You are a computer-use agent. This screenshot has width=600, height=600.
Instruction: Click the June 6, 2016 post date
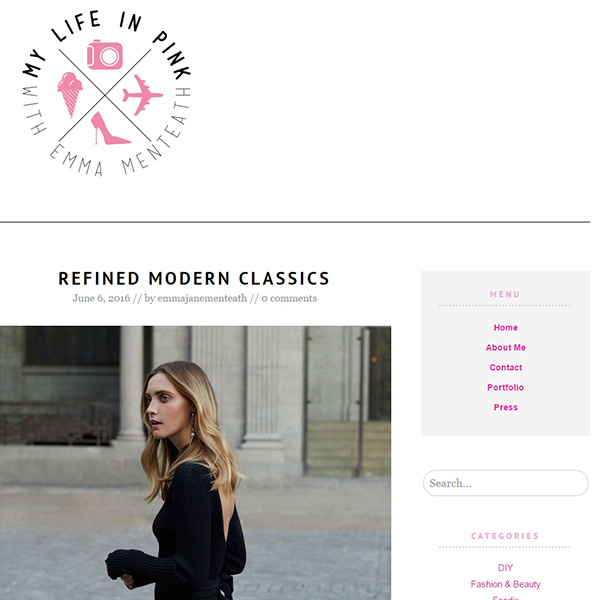[101, 298]
